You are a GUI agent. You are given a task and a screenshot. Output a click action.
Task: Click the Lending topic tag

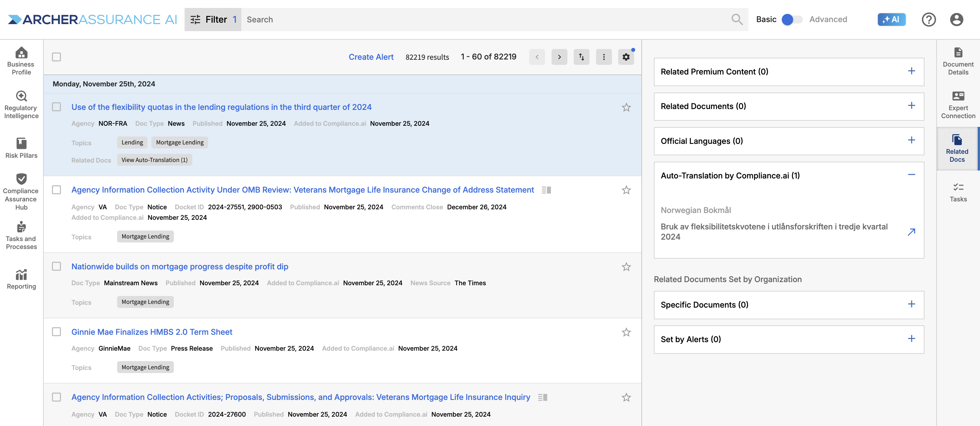[x=132, y=142]
